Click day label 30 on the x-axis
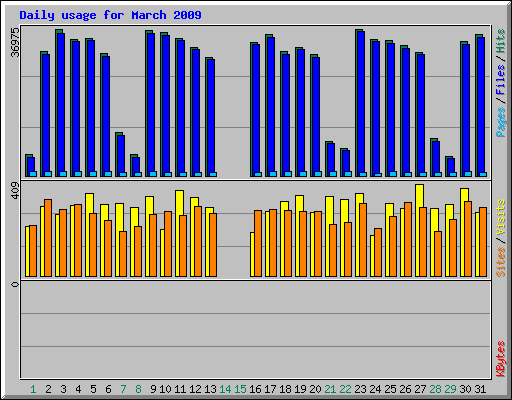This screenshot has height=400, width=512. [x=465, y=389]
